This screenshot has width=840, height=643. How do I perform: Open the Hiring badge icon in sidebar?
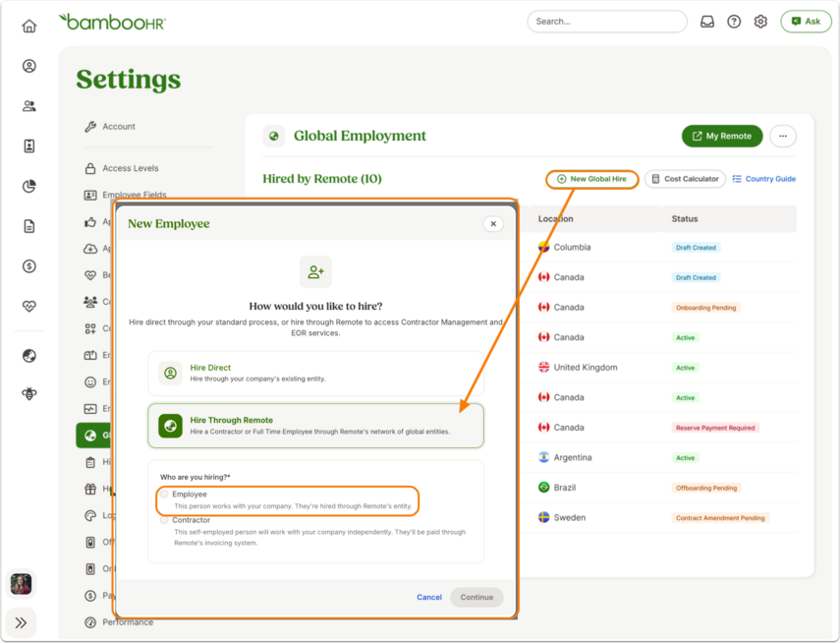click(28, 146)
